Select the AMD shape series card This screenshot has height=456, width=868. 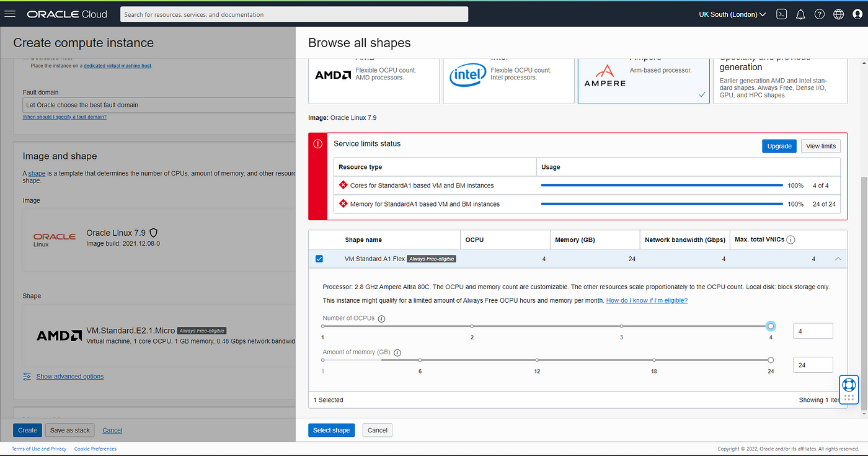(374, 81)
